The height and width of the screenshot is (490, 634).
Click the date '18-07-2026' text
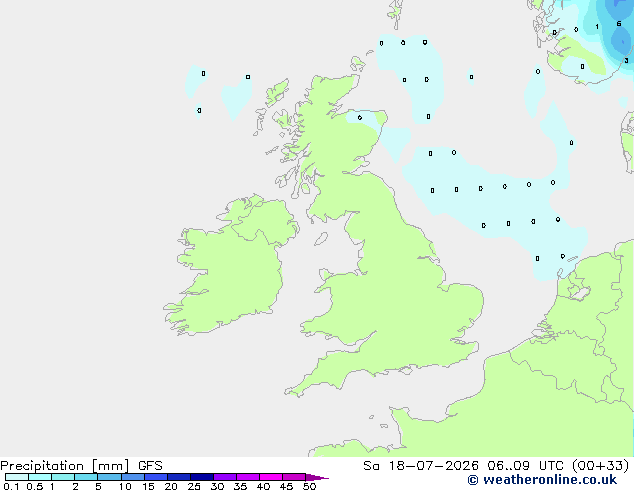433,466
